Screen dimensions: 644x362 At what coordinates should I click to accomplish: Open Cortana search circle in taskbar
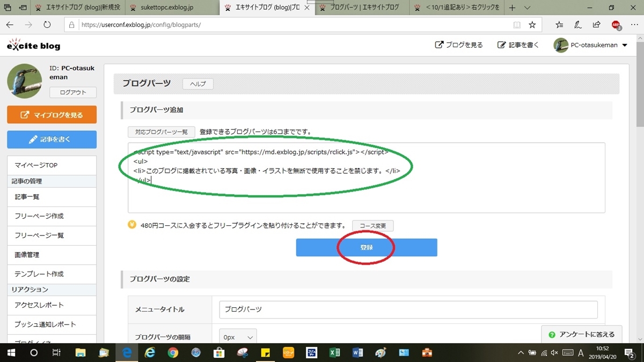[34, 352]
